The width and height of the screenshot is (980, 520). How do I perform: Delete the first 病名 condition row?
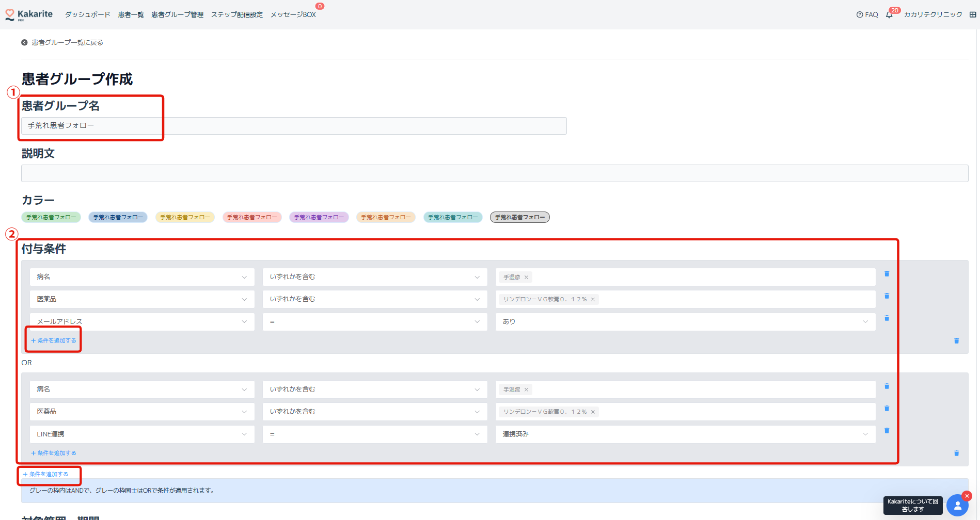[887, 274]
